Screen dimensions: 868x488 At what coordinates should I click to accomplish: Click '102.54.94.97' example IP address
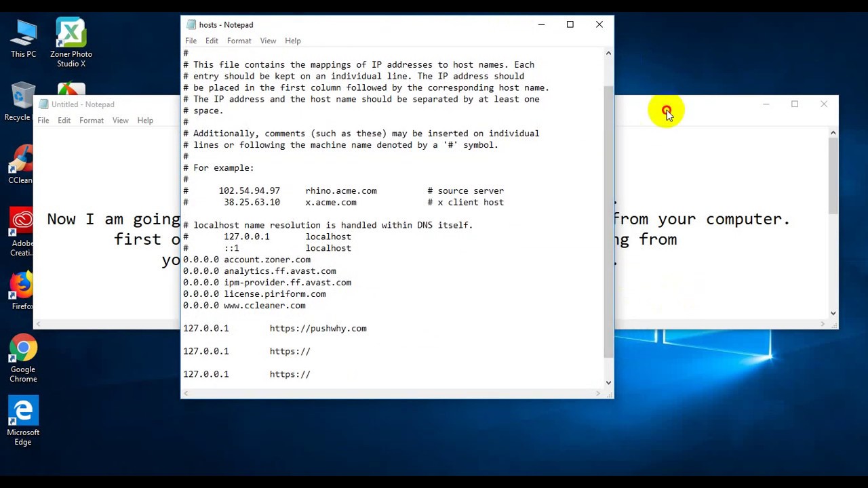click(249, 191)
